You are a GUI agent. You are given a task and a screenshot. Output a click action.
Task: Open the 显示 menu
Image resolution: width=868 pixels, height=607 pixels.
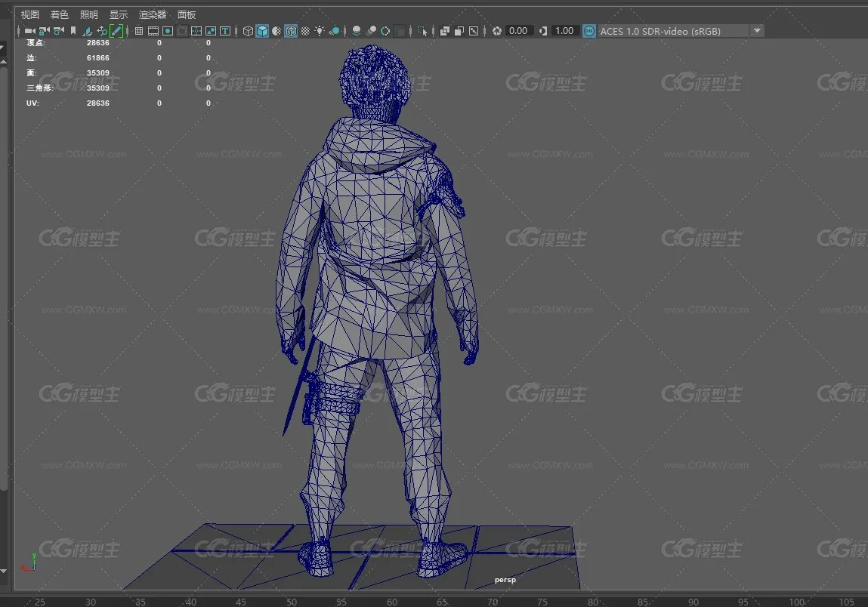[x=119, y=14]
